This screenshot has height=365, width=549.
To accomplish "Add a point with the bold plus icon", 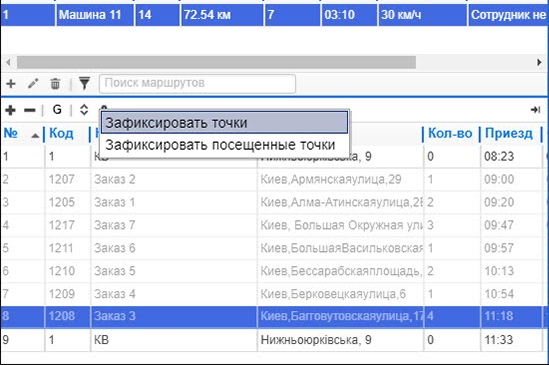I will pos(11,110).
